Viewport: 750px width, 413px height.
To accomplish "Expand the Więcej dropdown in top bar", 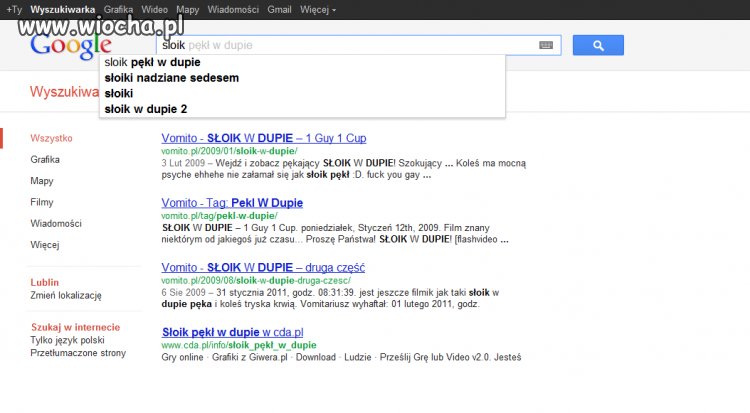I will [318, 10].
